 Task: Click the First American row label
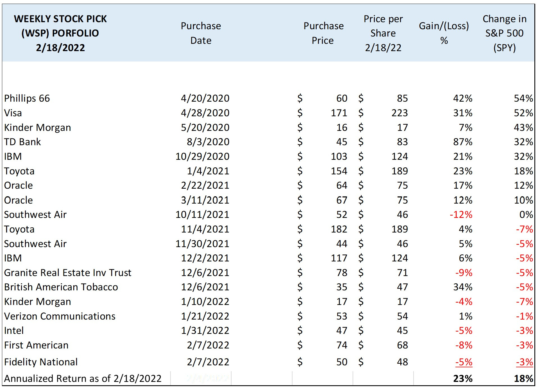tap(36, 345)
